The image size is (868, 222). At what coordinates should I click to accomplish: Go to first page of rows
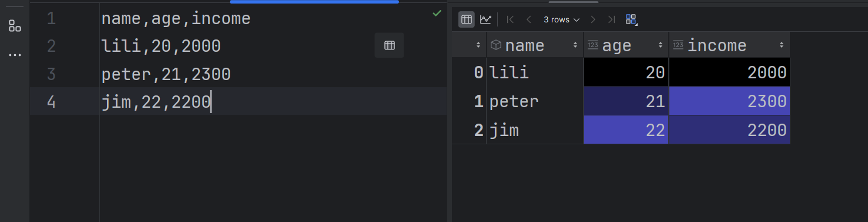(510, 19)
